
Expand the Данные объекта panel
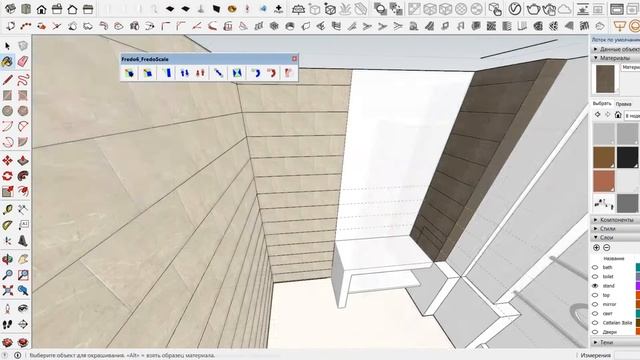616,49
